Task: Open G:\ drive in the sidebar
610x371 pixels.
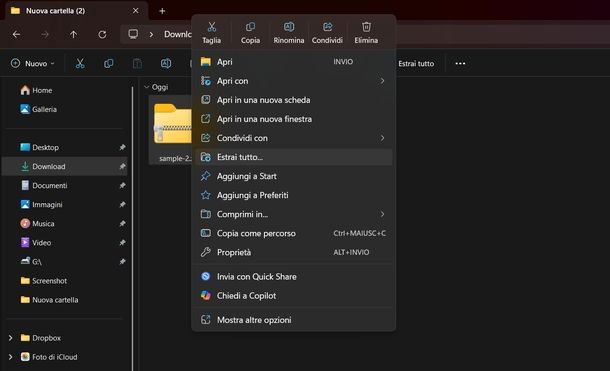Action: click(x=64, y=262)
